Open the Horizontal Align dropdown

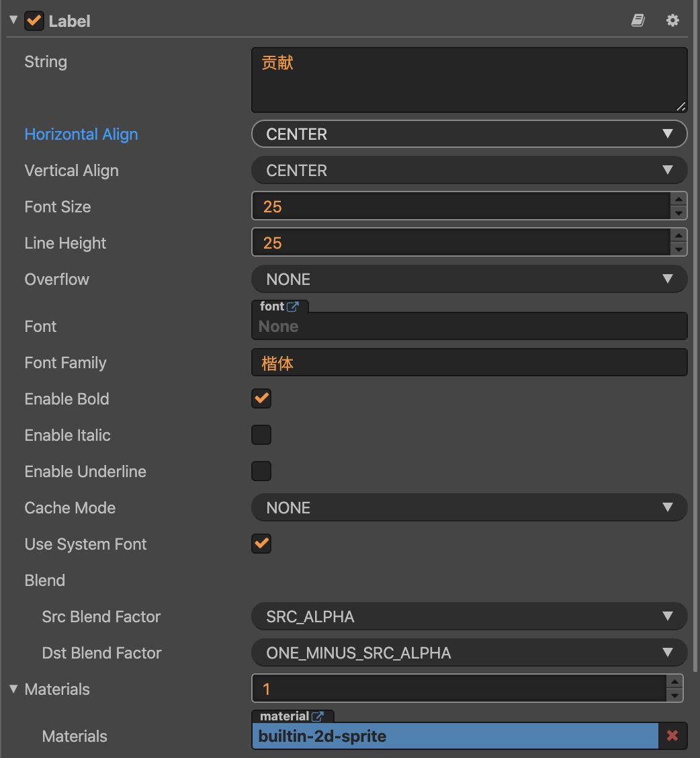click(469, 134)
